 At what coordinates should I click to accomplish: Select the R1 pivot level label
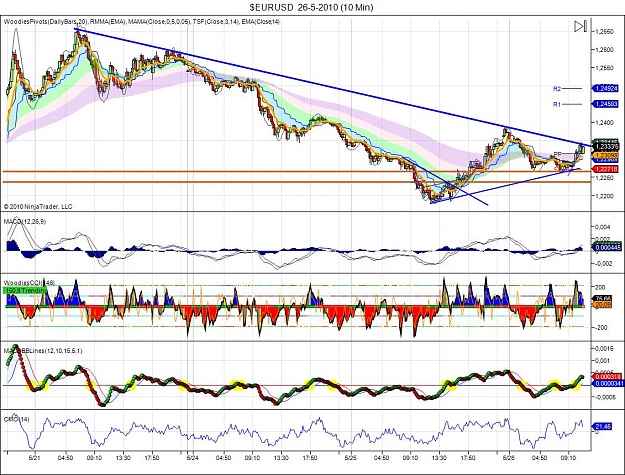[557, 104]
